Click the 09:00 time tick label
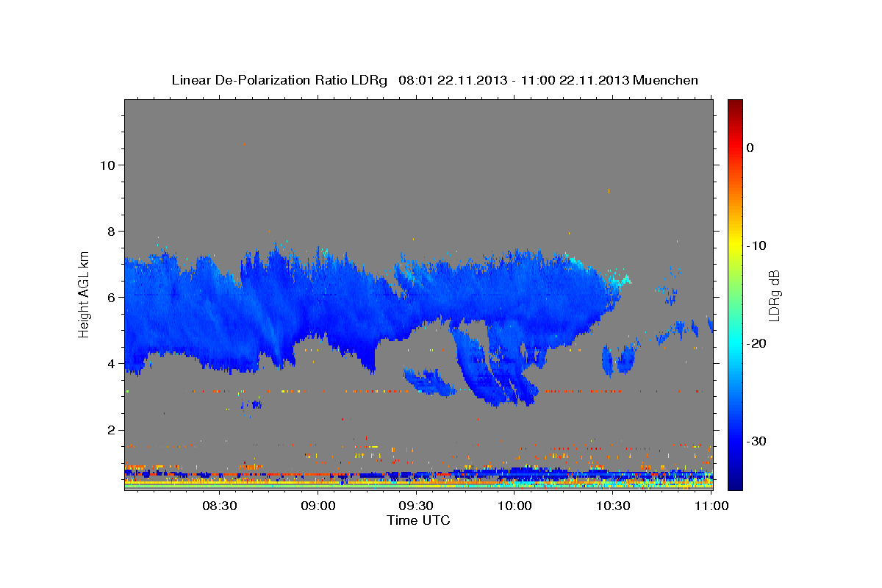The width and height of the screenshot is (882, 588). pyautogui.click(x=318, y=506)
